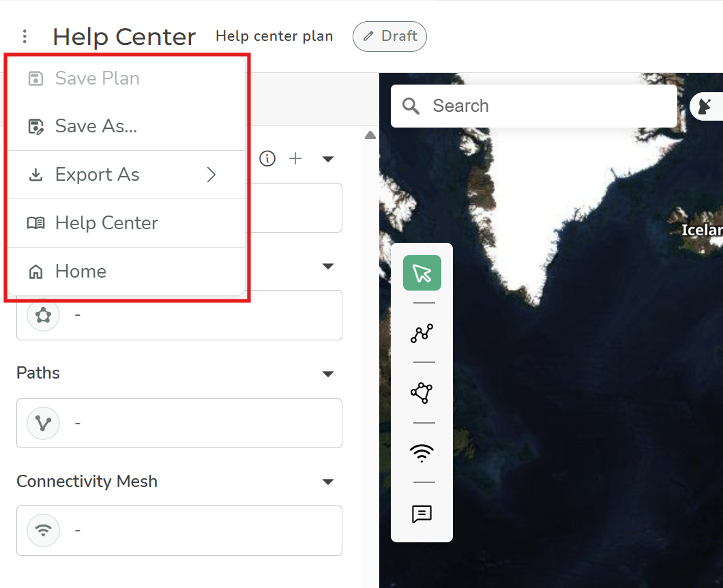Click the plus icon to add item

(295, 159)
